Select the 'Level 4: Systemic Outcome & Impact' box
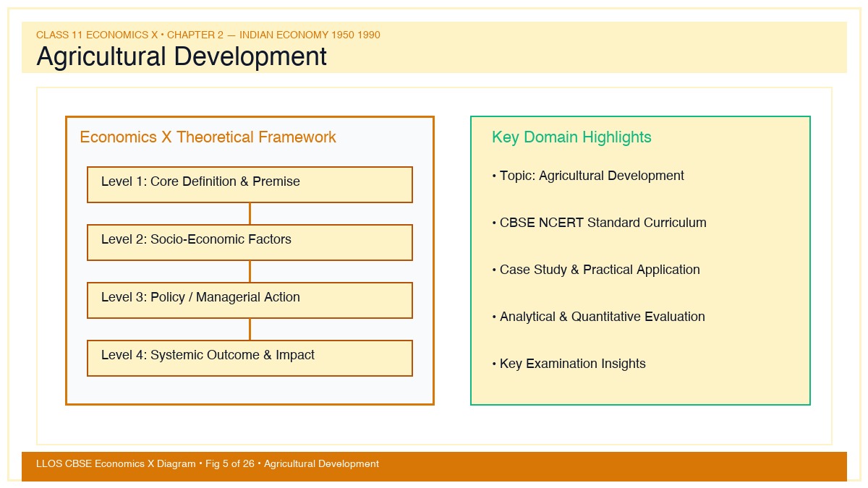 point(250,358)
